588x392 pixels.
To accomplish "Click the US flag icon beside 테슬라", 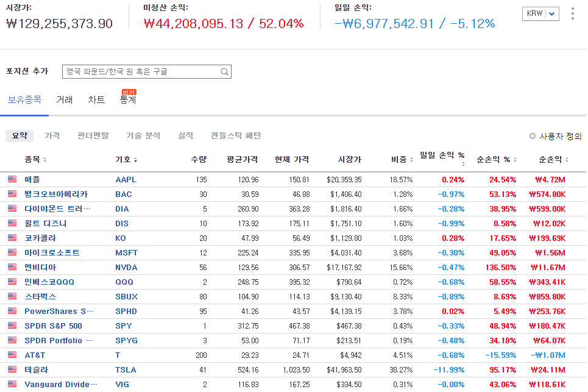I will pyautogui.click(x=12, y=369).
